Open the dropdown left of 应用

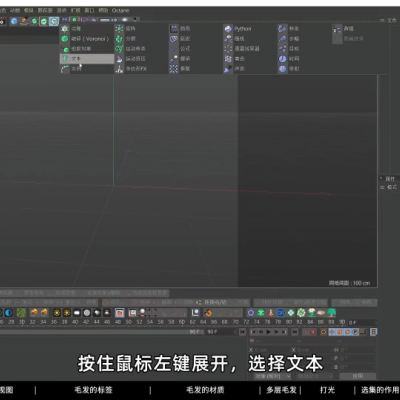315,376
